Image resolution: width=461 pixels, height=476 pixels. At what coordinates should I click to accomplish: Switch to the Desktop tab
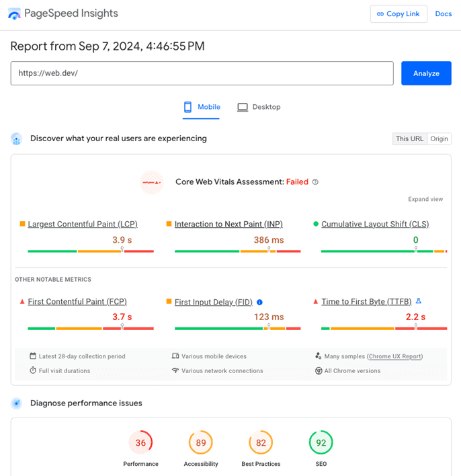click(259, 107)
